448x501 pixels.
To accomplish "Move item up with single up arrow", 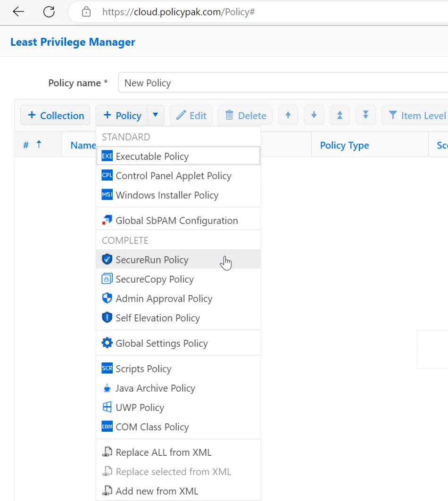I will [x=288, y=115].
